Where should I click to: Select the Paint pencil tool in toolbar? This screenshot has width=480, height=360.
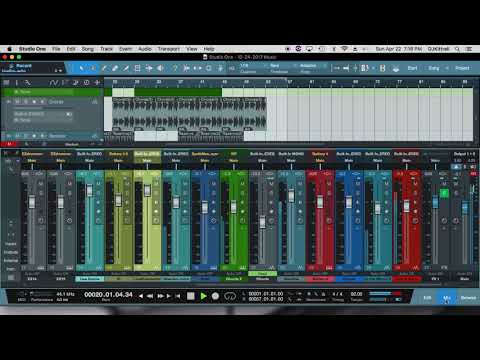[126, 68]
